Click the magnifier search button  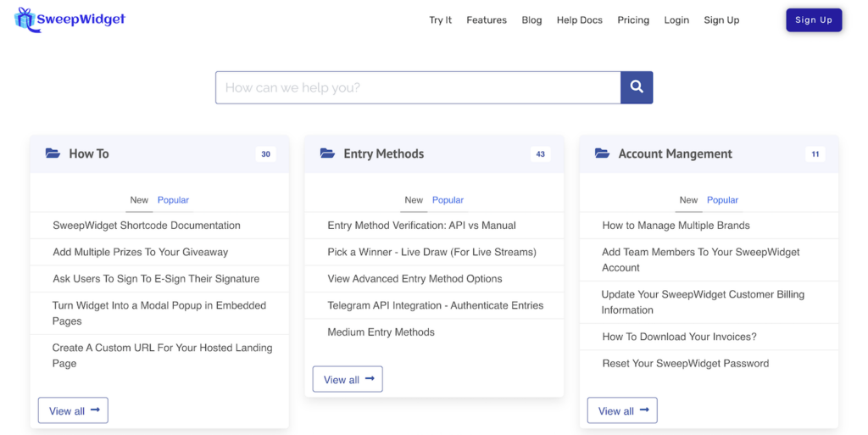[x=637, y=87]
